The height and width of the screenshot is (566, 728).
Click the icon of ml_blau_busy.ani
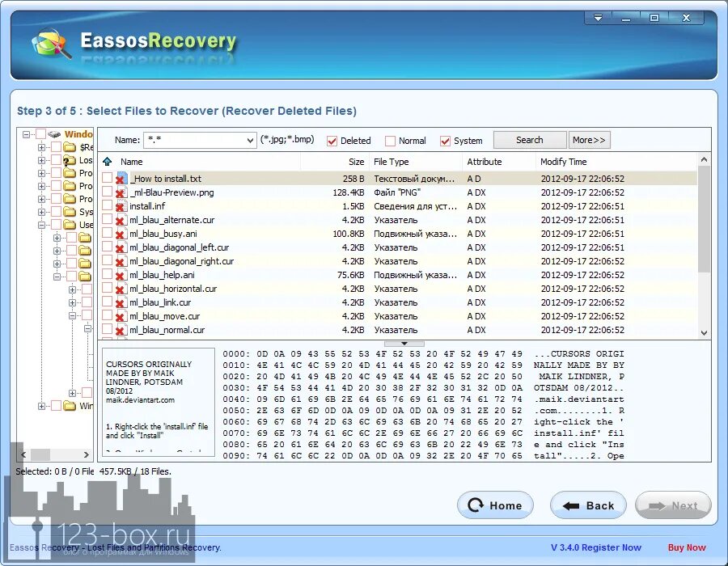pyautogui.click(x=121, y=234)
